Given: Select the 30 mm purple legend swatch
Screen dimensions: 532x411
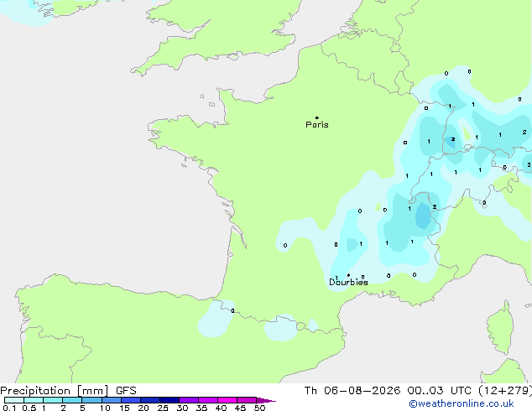Looking at the screenshot, I should click(189, 400).
